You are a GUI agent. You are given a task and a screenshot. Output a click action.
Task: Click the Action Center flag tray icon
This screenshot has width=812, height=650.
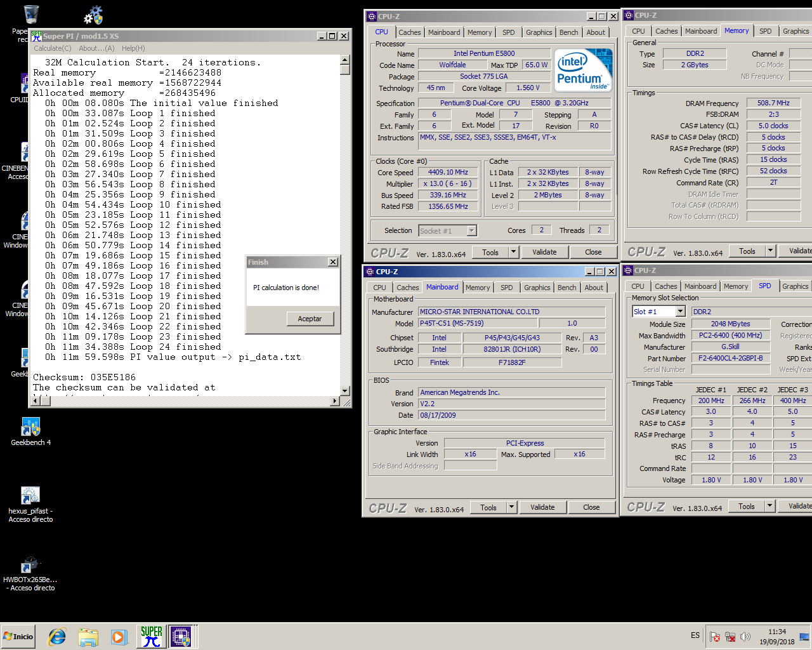pyautogui.click(x=715, y=637)
